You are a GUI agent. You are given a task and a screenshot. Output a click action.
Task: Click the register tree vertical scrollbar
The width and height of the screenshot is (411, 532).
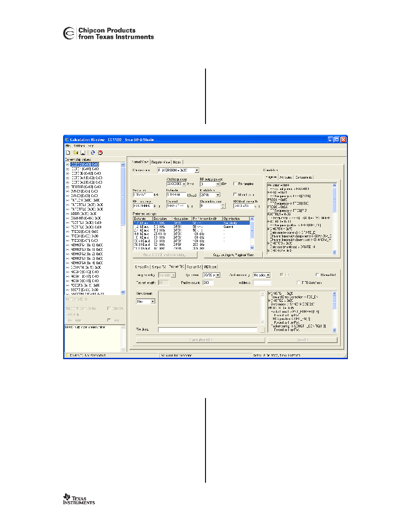coord(123,228)
